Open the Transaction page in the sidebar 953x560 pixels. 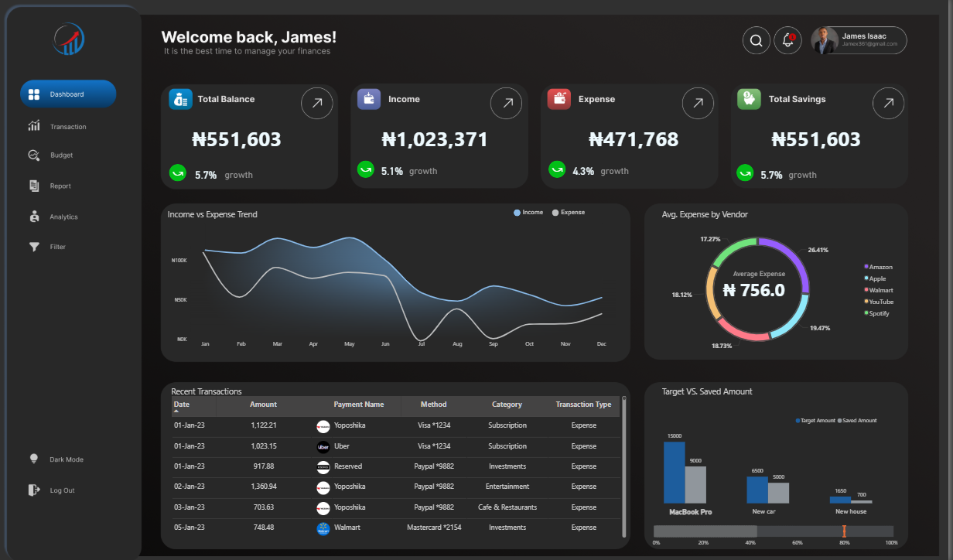[68, 127]
